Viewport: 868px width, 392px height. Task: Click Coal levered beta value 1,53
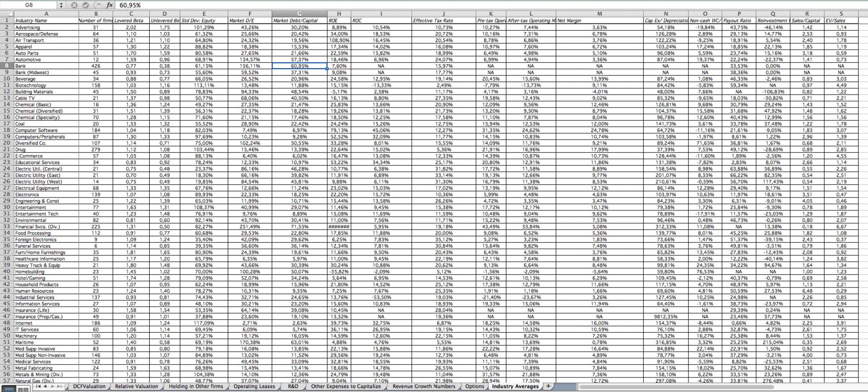coord(131,124)
